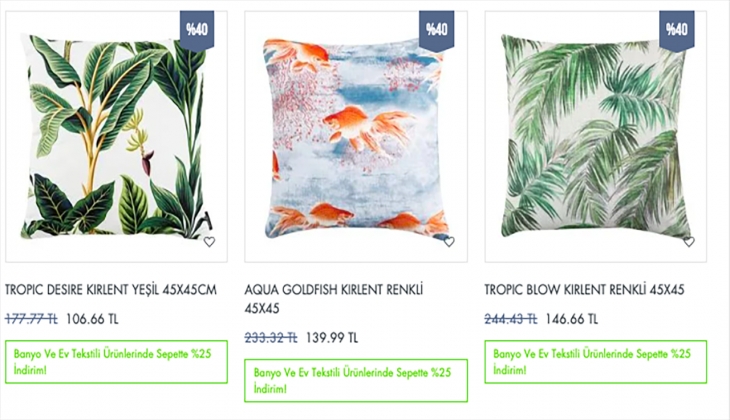Open the Tropic Desire green leaf pillow image
The height and width of the screenshot is (420, 730).
coord(116,136)
